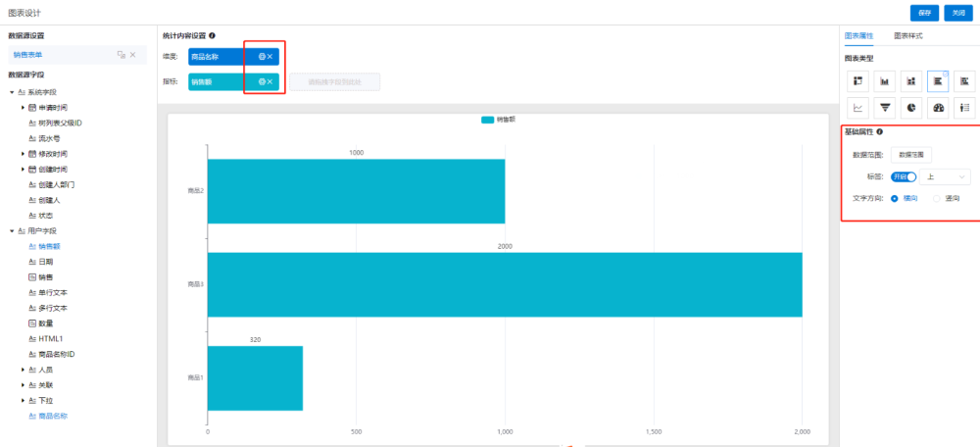
Task: Click the switch data source icon for 销售表单
Action: point(121,55)
